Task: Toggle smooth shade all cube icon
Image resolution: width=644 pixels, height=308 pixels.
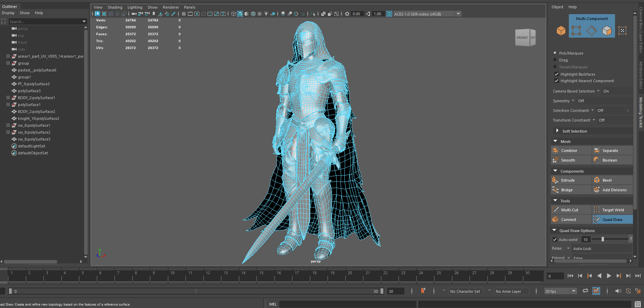Action: [240, 14]
